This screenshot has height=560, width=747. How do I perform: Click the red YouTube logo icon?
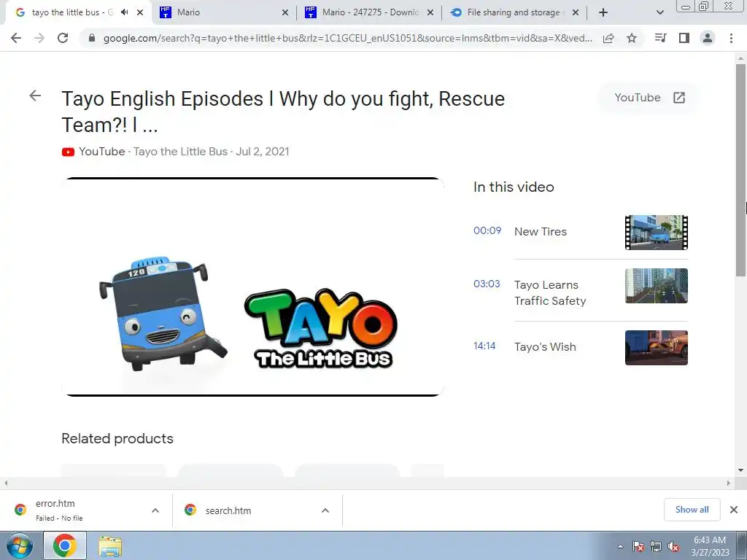tap(68, 152)
